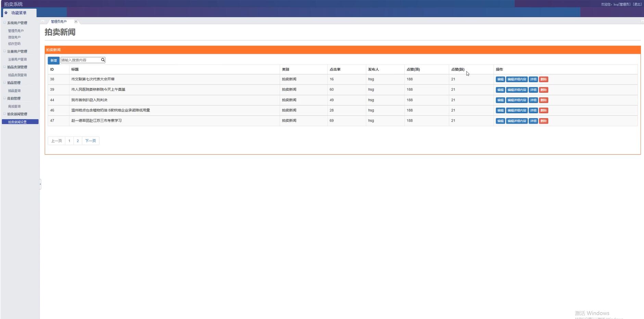Click 编辑详细内容 for news ID 47

[517, 121]
